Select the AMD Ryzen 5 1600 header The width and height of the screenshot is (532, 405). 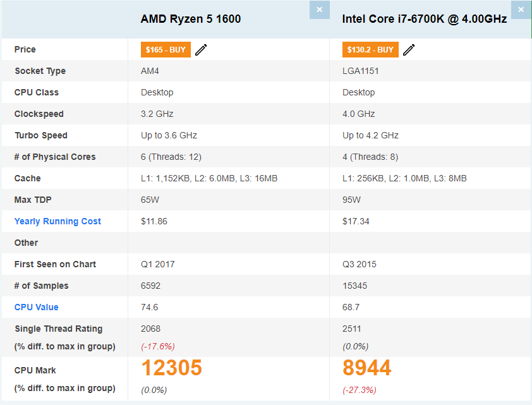[x=191, y=19]
